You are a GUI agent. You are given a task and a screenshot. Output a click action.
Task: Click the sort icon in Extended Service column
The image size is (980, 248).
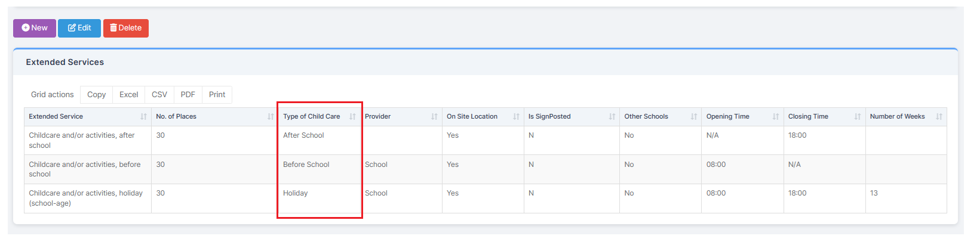[x=143, y=117]
